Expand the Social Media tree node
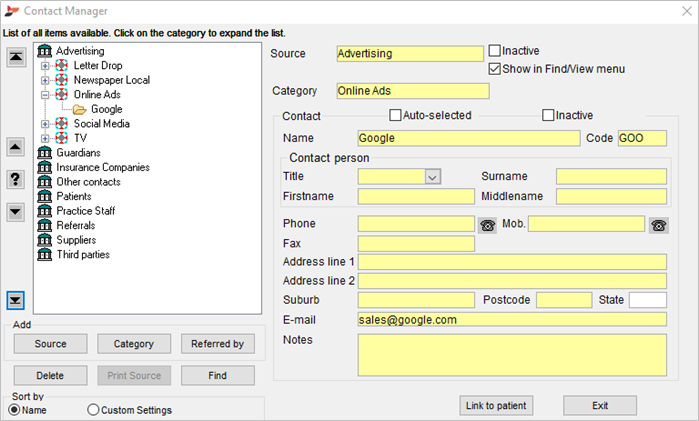This screenshot has width=699, height=421. tap(45, 124)
